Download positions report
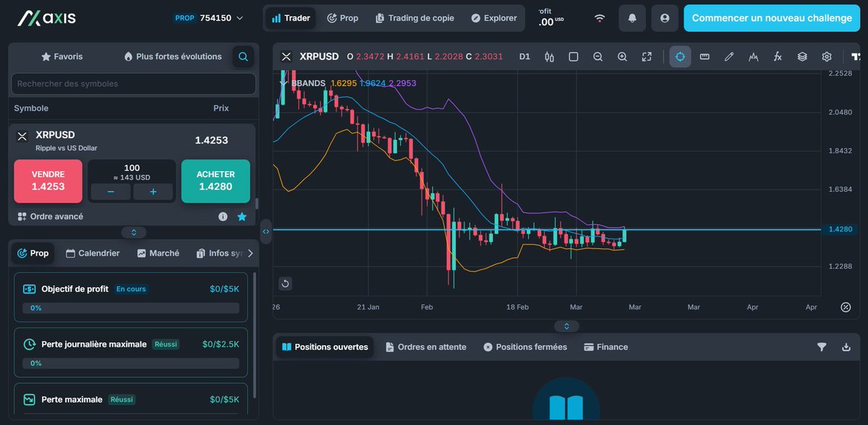Viewport: 868px width, 425px height. 846,348
